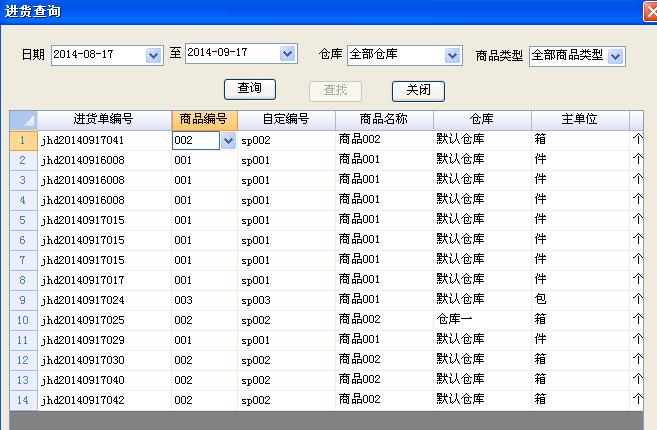Screen dimensions: 657x430
Task: Click cell jhd20140917040
Action: click(104, 380)
